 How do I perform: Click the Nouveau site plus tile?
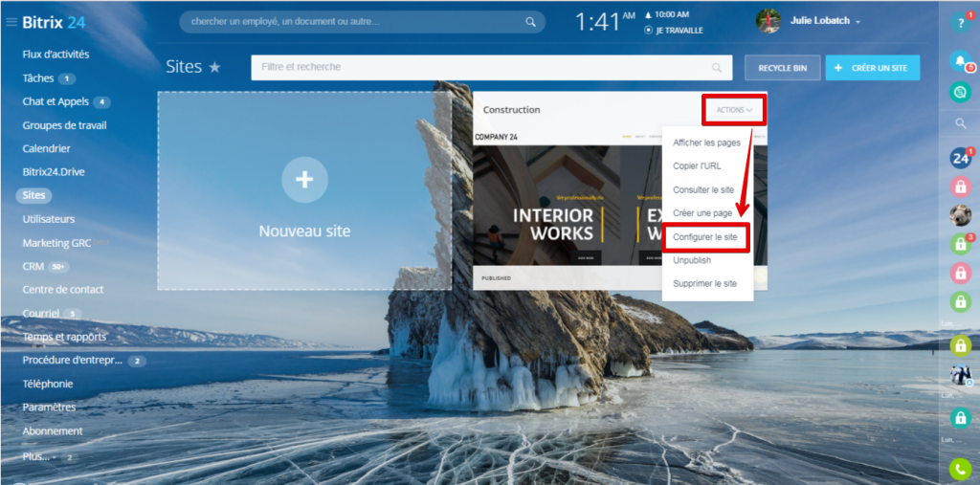pyautogui.click(x=304, y=190)
